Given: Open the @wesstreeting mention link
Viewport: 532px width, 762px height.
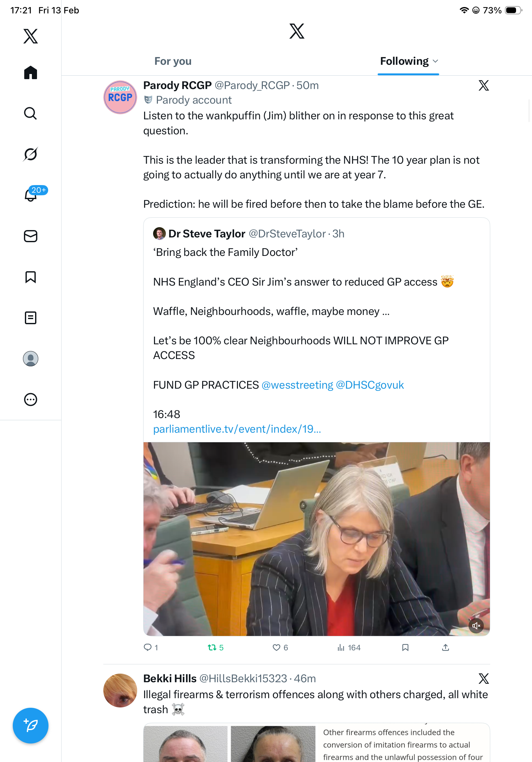Looking at the screenshot, I should tap(297, 385).
